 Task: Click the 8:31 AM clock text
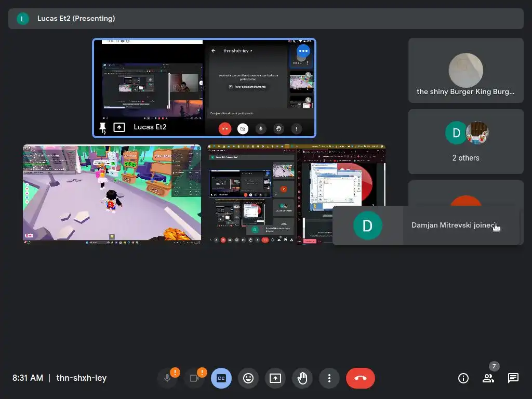click(28, 378)
